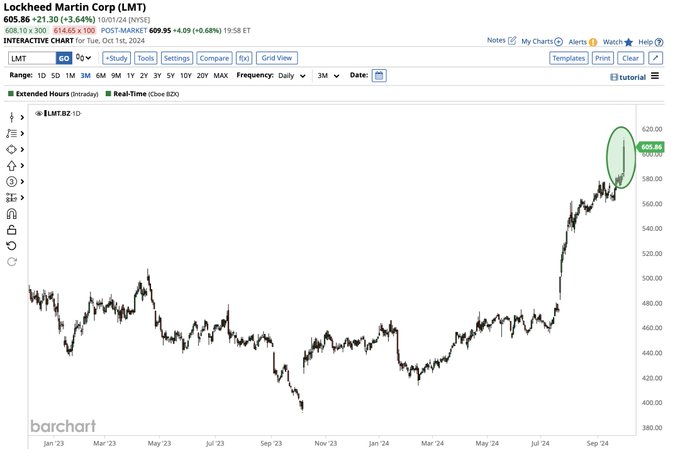The width and height of the screenshot is (680, 461).
Task: Click the 605.86 price label on axis
Action: click(651, 147)
